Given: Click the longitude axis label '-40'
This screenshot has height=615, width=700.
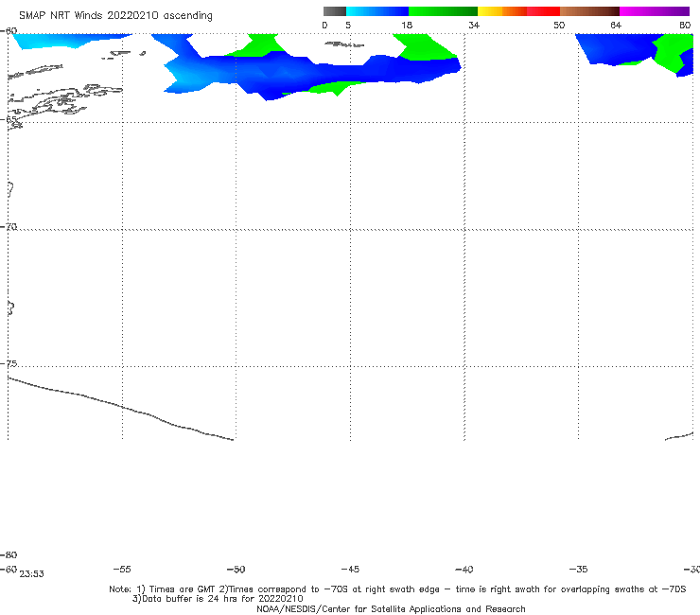Looking at the screenshot, I should click(x=464, y=569).
